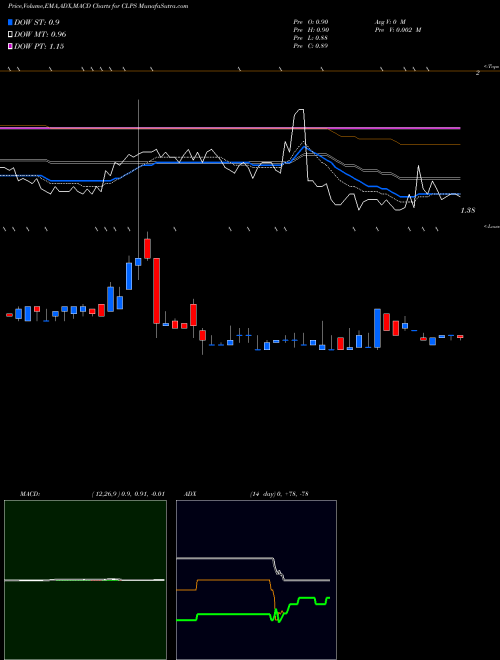The height and width of the screenshot is (660, 500).
Task: Click the 'Pre V: 0.002 M' value
Action: click(x=397, y=30)
